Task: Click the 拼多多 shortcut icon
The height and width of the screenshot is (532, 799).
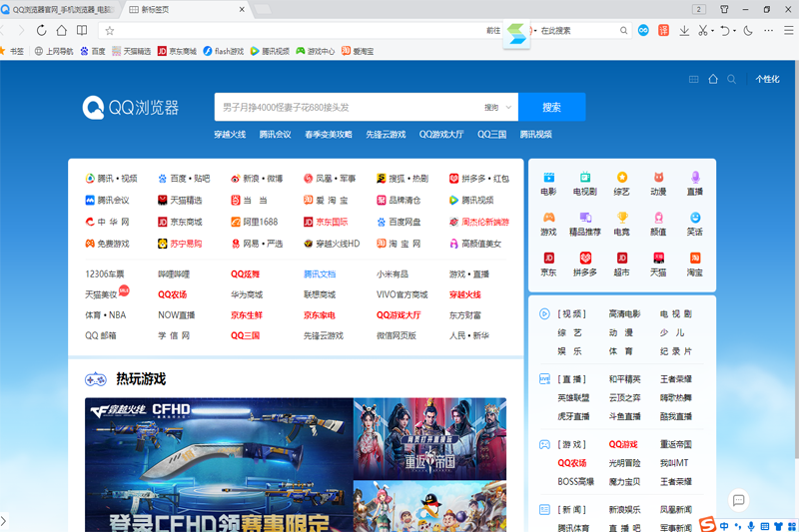Action: [585, 259]
